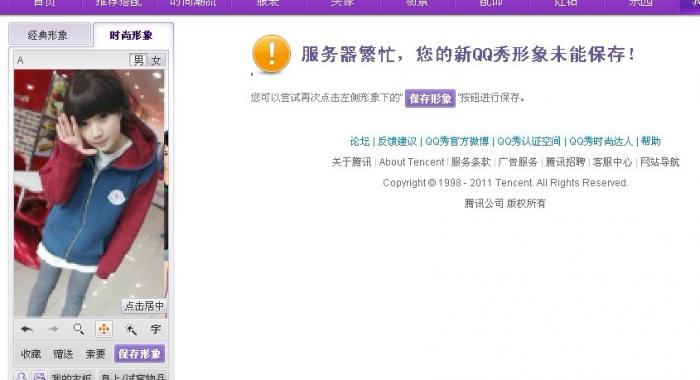Open the 经典形象 tab
700x380 pixels.
(x=48, y=35)
